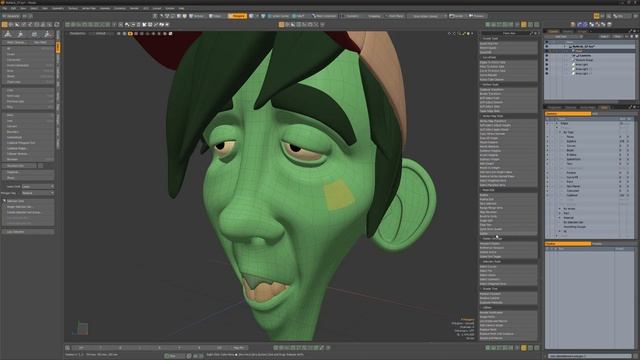The width and height of the screenshot is (640, 360).
Task: Open the Edit menu
Action: [x=13, y=8]
